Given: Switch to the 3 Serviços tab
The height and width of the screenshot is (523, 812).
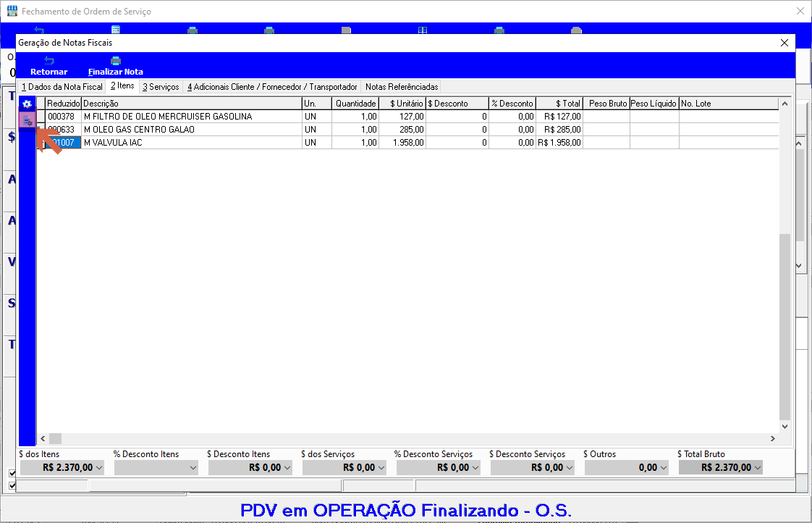Looking at the screenshot, I should coord(161,86).
